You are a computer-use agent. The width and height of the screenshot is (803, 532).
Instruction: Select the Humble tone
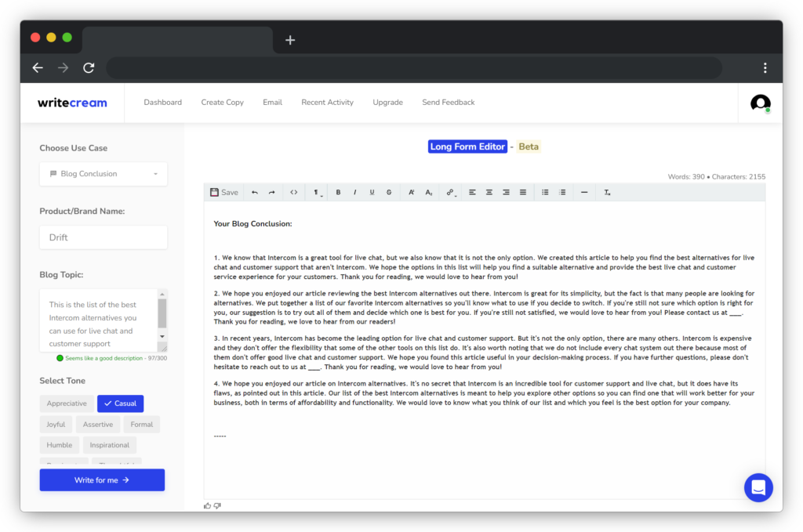[x=60, y=445]
